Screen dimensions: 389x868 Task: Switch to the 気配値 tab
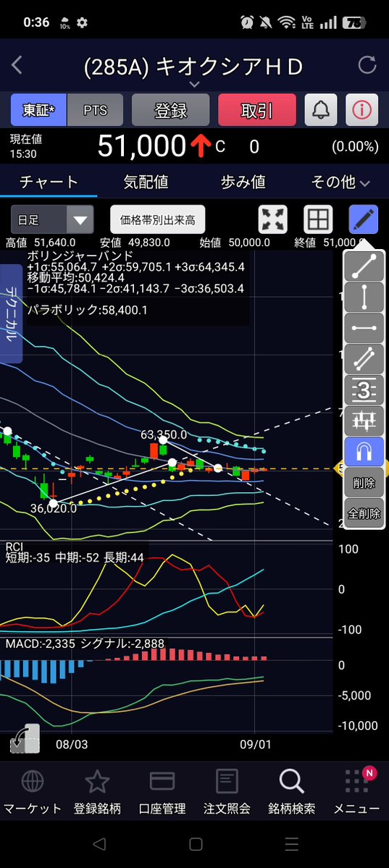coord(146,182)
